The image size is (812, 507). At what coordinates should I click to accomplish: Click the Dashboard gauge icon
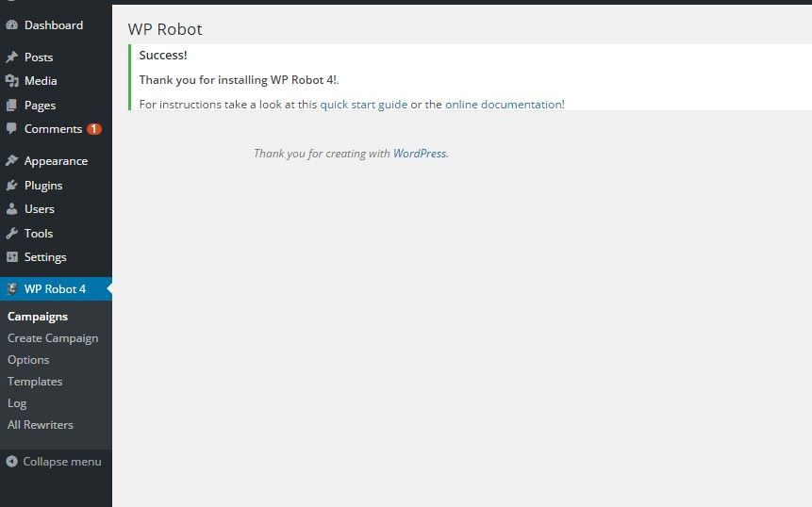pos(12,25)
